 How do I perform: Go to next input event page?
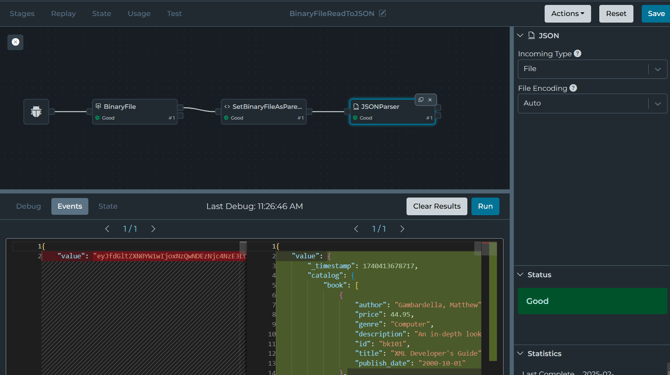click(153, 229)
